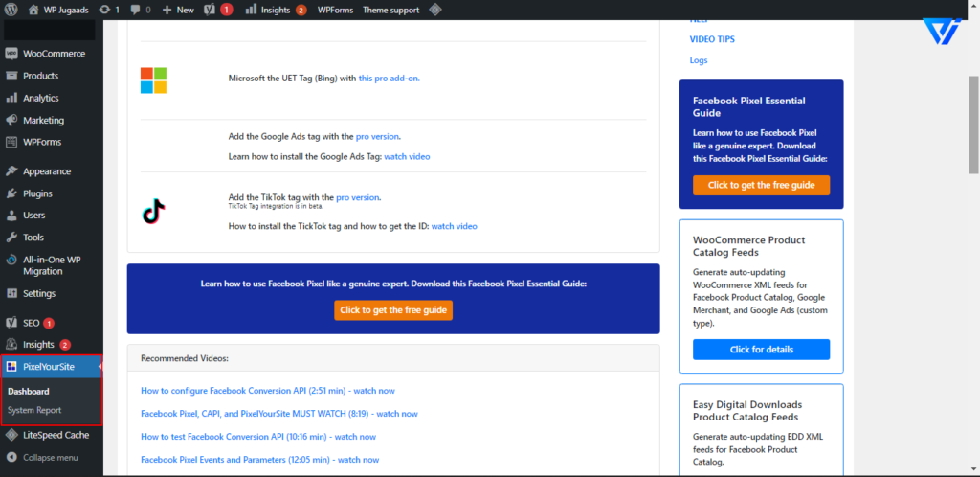980x477 pixels.
Task: Click the TikTok logo image
Action: point(153,212)
